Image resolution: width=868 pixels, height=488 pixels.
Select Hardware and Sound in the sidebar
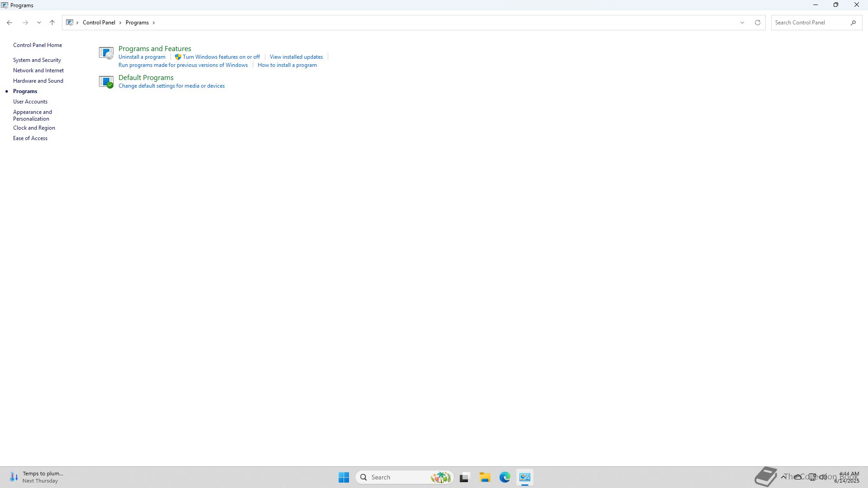coord(38,81)
